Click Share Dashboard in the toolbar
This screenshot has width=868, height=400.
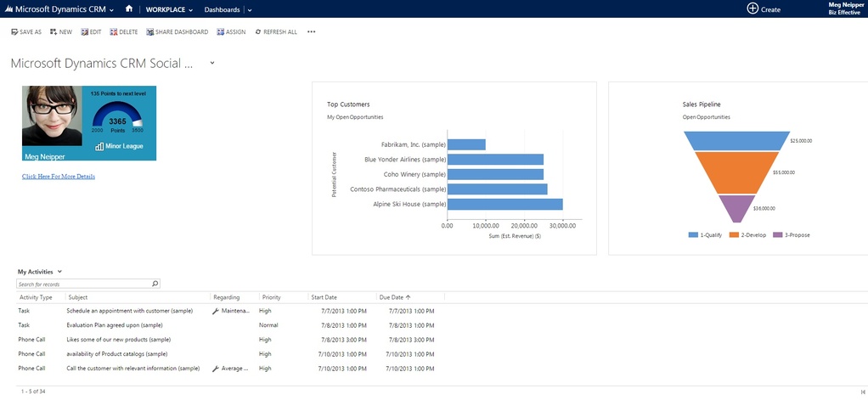(x=178, y=32)
